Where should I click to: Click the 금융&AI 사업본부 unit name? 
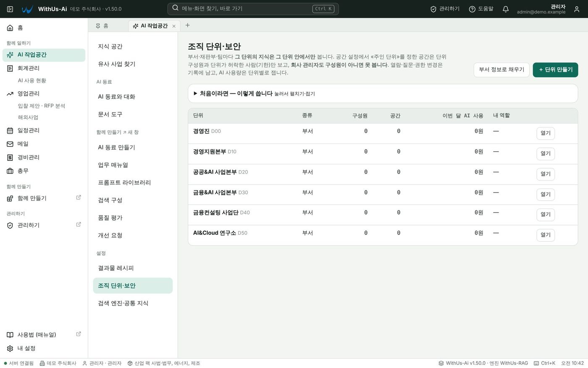(215, 193)
